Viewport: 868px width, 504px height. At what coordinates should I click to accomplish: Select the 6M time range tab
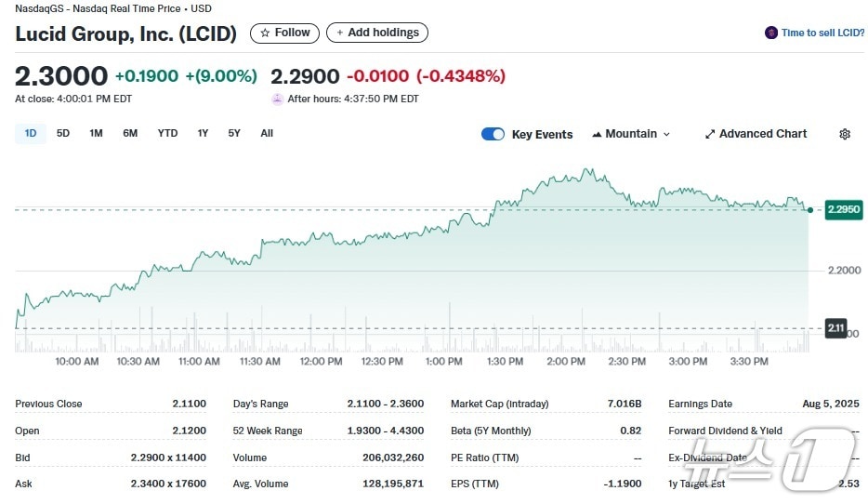(130, 133)
